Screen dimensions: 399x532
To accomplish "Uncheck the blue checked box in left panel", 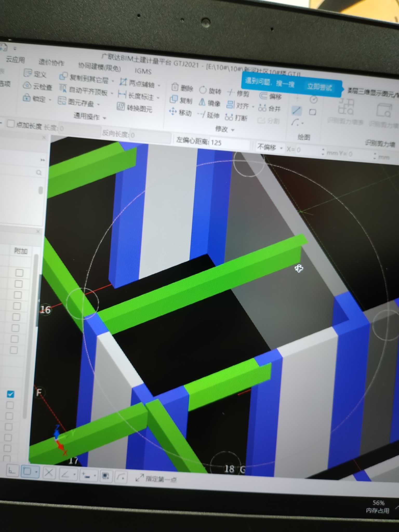I will (x=10, y=394).
